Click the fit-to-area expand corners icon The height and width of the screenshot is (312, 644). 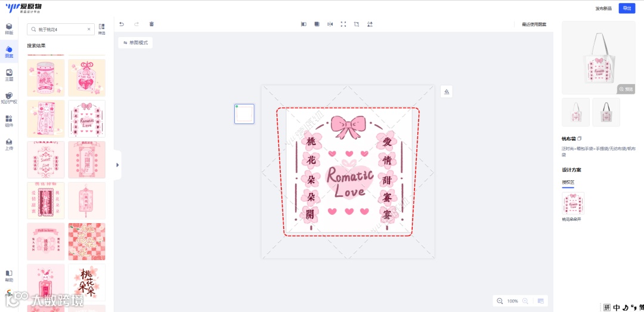point(343,24)
